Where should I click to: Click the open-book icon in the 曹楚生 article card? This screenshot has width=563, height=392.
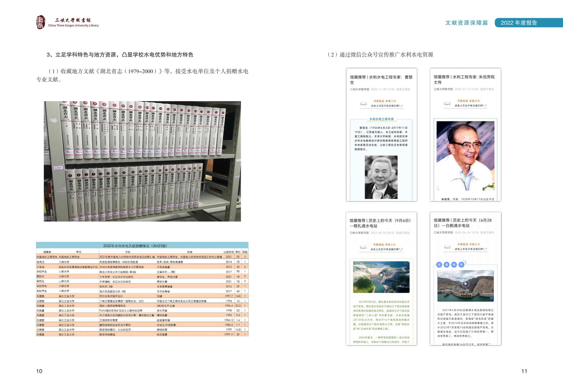point(363,104)
